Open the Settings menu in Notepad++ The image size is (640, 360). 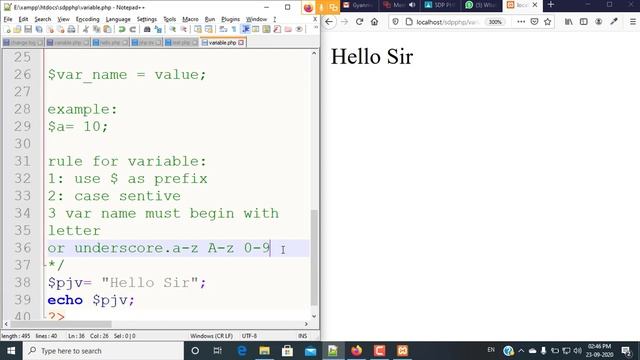tap(147, 19)
